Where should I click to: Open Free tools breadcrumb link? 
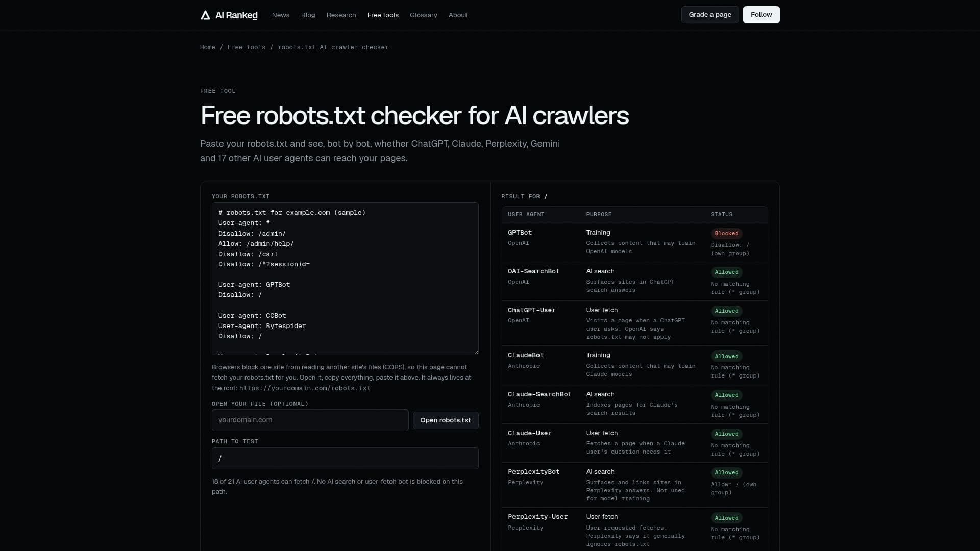pyautogui.click(x=247, y=47)
